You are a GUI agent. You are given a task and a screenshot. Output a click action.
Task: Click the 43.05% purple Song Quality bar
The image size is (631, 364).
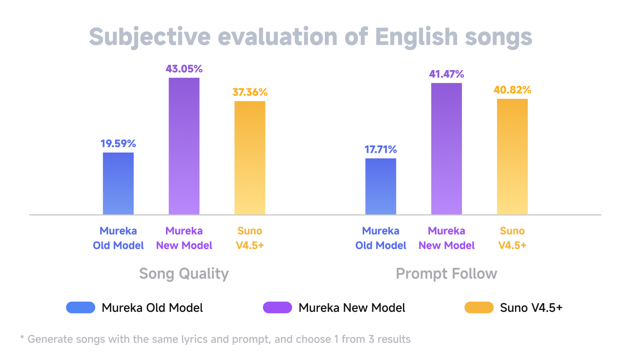tap(184, 146)
